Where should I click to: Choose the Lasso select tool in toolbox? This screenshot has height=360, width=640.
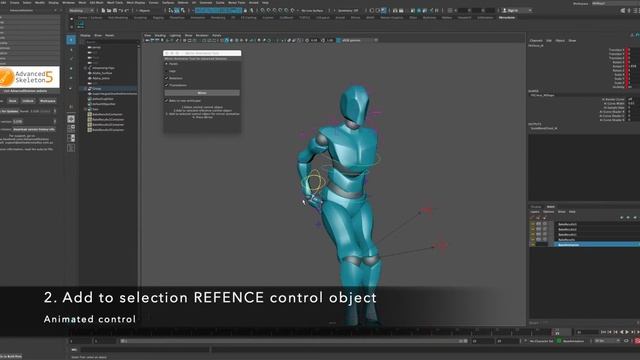point(71,50)
